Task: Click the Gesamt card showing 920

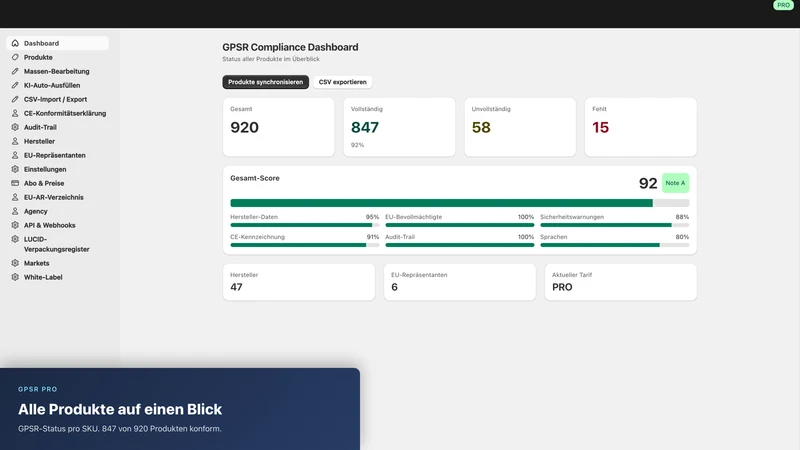Action: point(279,127)
